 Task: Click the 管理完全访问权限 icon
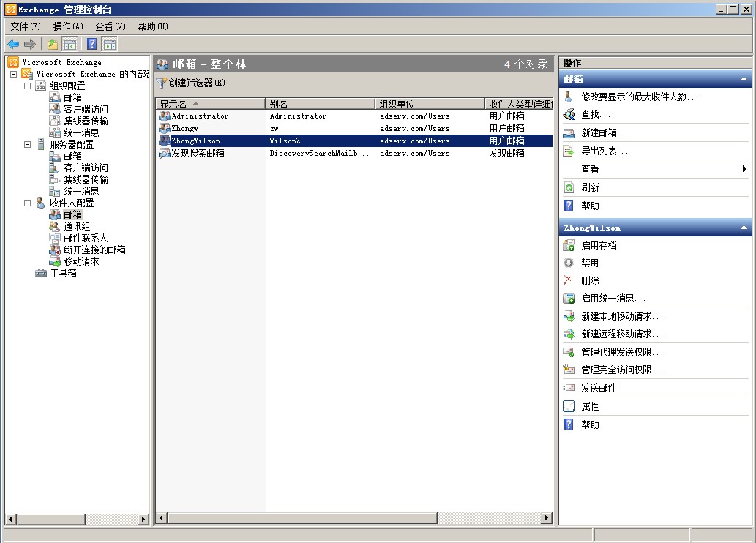pyautogui.click(x=569, y=370)
